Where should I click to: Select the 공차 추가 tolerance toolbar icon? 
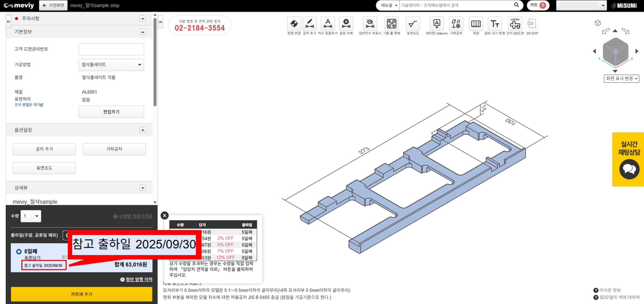(309, 24)
